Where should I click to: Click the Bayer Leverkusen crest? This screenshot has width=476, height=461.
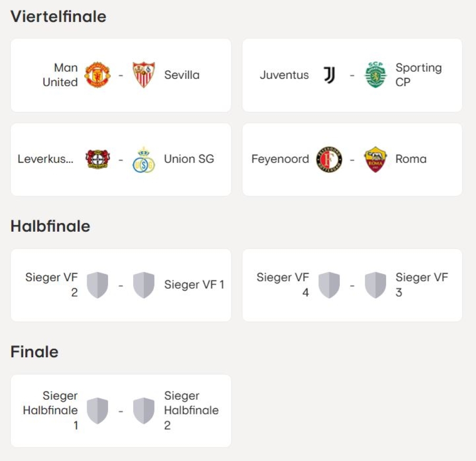tap(98, 159)
